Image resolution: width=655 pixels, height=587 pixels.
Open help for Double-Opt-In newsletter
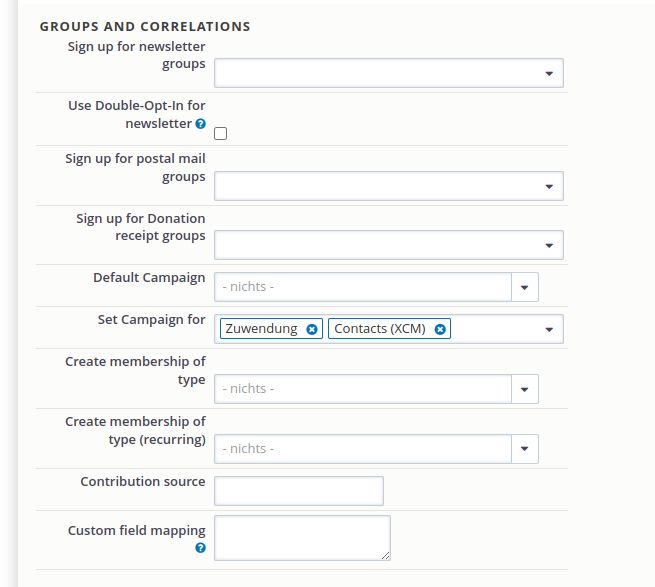201,124
